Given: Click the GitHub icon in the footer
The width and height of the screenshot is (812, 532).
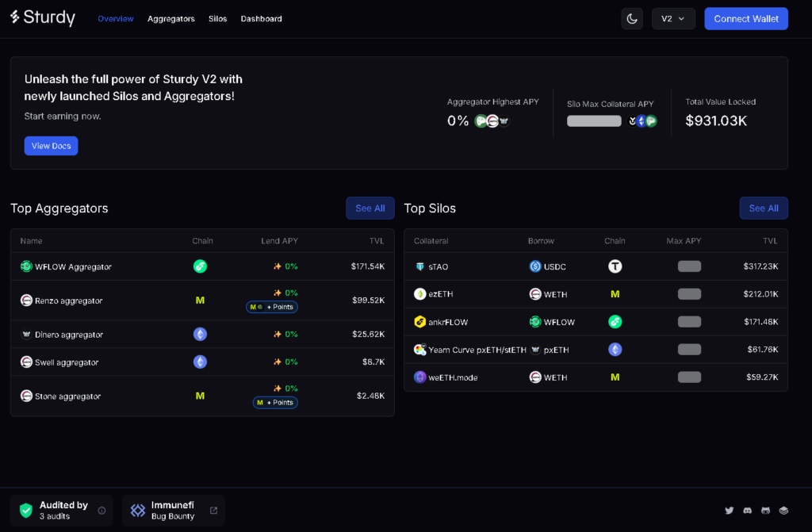Looking at the screenshot, I should [x=765, y=511].
